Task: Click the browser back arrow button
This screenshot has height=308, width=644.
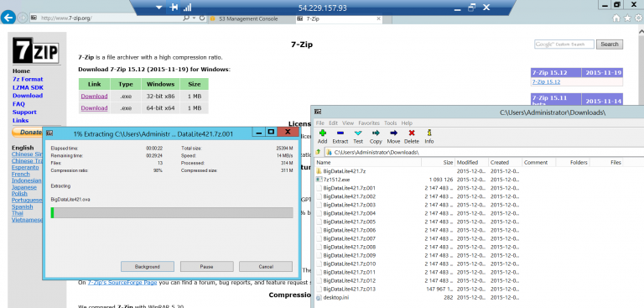Action: pyautogui.click(x=8, y=18)
